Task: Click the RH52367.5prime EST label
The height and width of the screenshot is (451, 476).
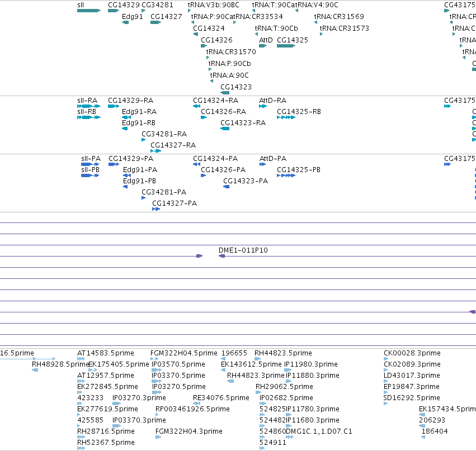Action: (106, 443)
